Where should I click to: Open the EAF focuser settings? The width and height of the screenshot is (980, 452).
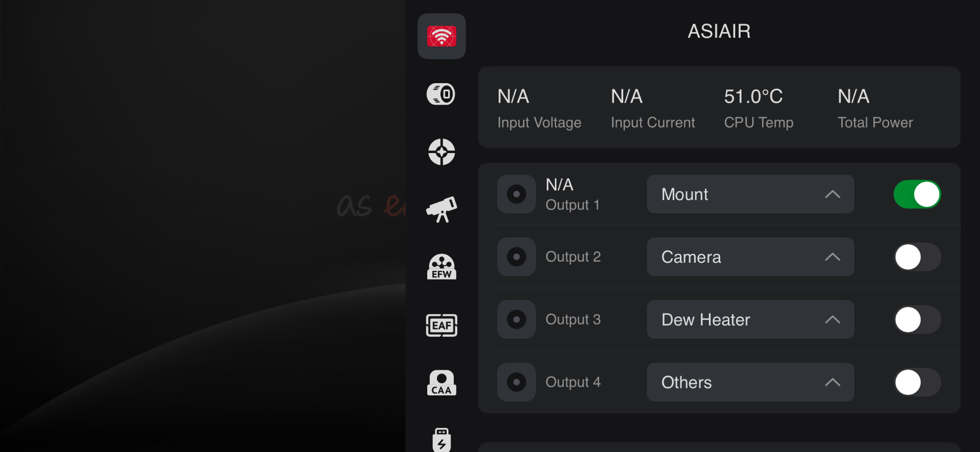(x=442, y=325)
